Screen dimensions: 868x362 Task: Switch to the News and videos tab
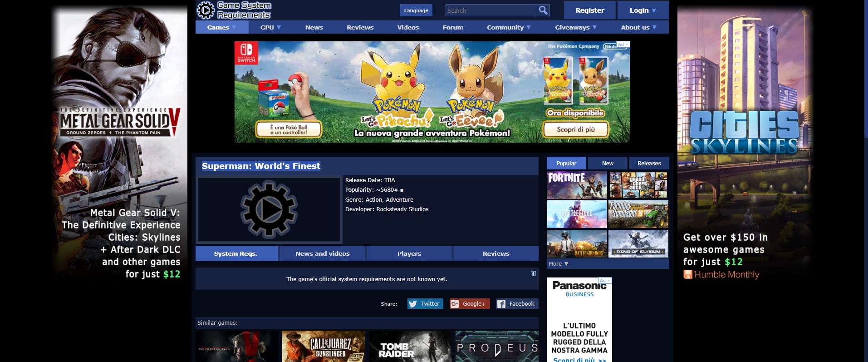click(322, 253)
